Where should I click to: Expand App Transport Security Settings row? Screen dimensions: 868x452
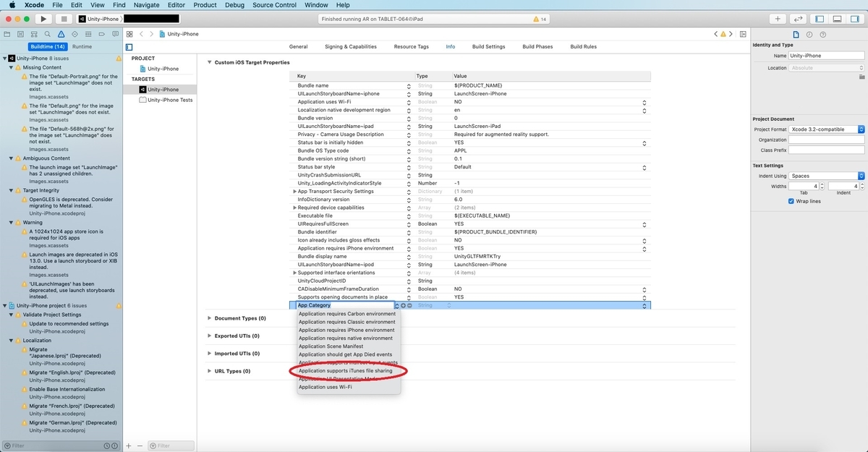295,191
